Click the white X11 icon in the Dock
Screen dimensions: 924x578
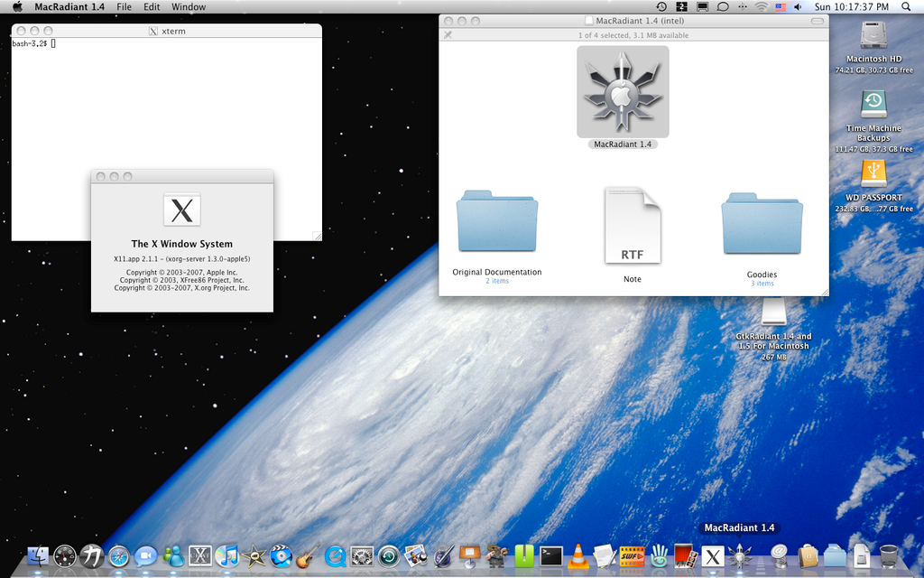[713, 556]
